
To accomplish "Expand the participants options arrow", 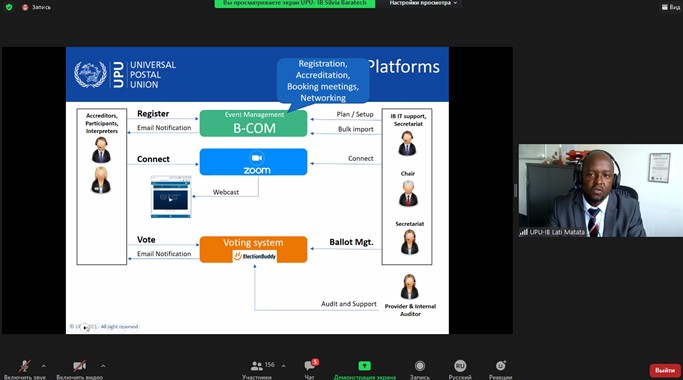I will coord(284,366).
